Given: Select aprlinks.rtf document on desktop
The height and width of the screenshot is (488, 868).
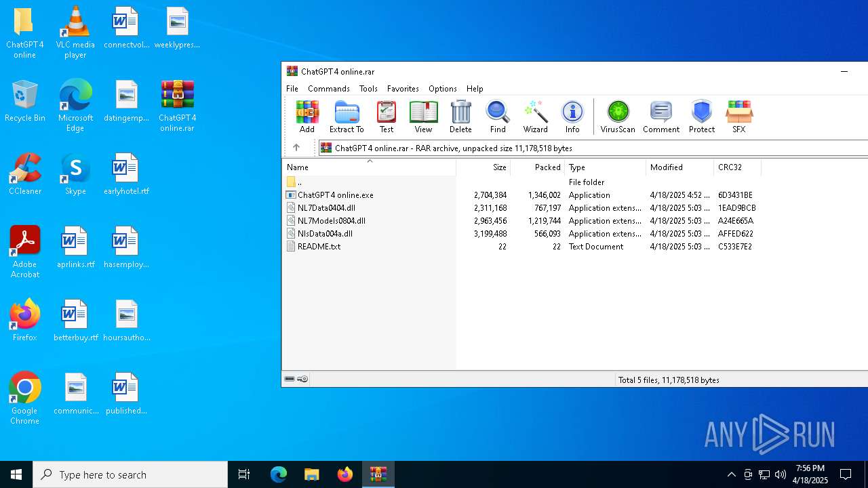Looking at the screenshot, I should tap(75, 247).
